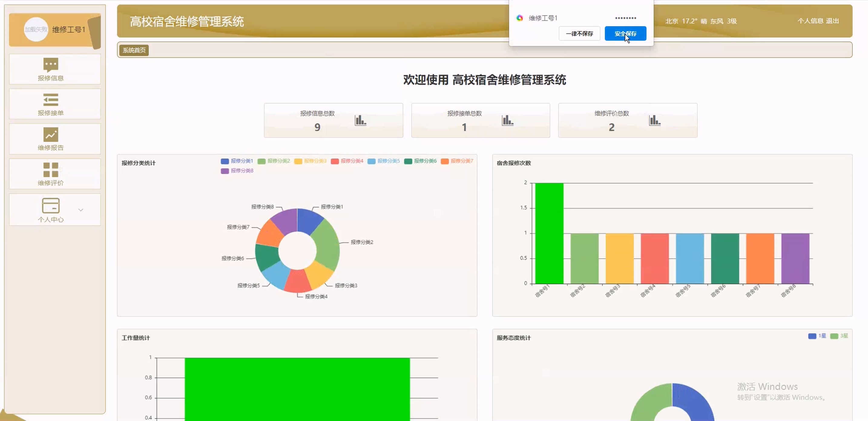
Task: Open 维修报告 chart icon
Action: tap(51, 134)
